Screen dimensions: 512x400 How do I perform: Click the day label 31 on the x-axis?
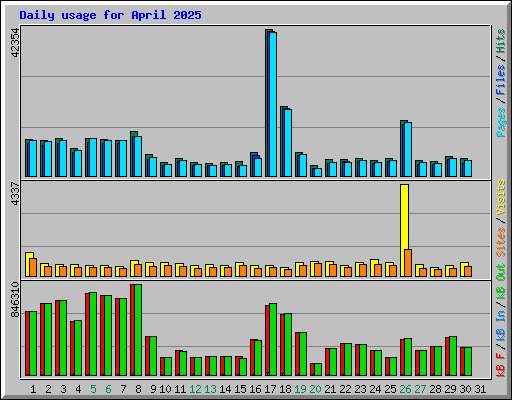coord(480,389)
